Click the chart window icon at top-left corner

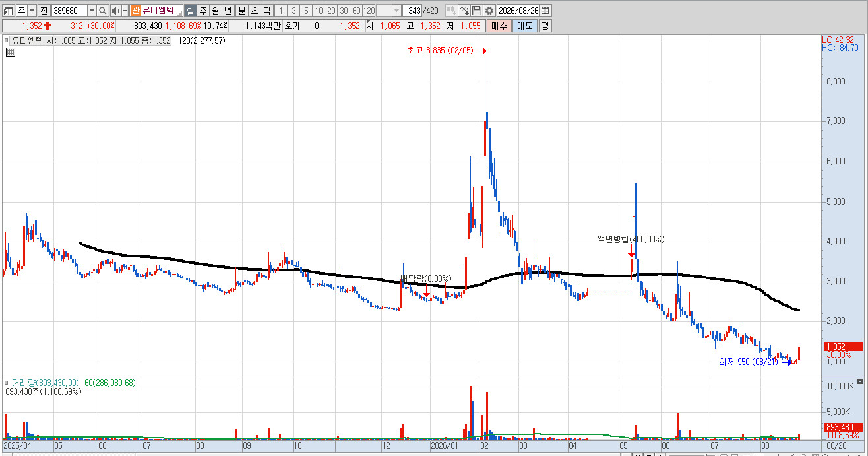click(x=9, y=11)
